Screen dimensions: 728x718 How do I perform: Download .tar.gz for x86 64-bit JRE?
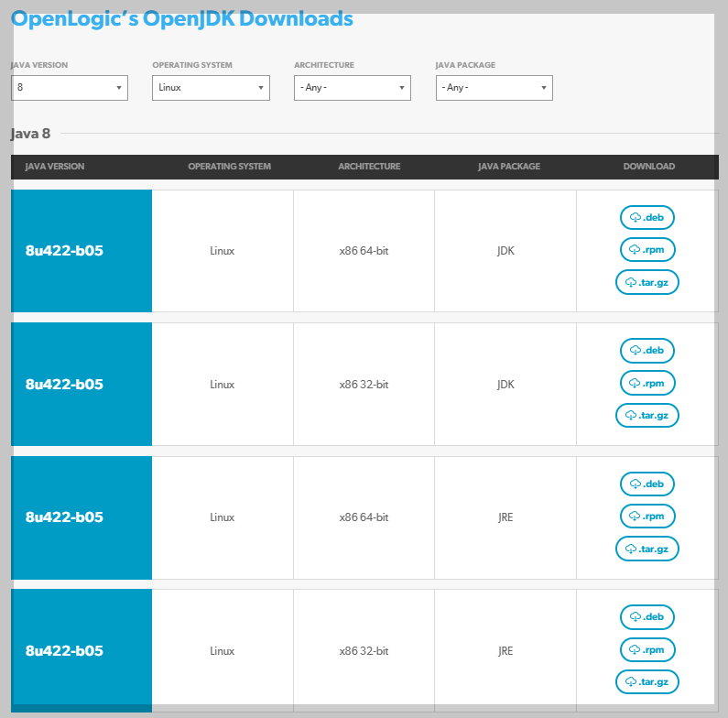click(x=647, y=549)
